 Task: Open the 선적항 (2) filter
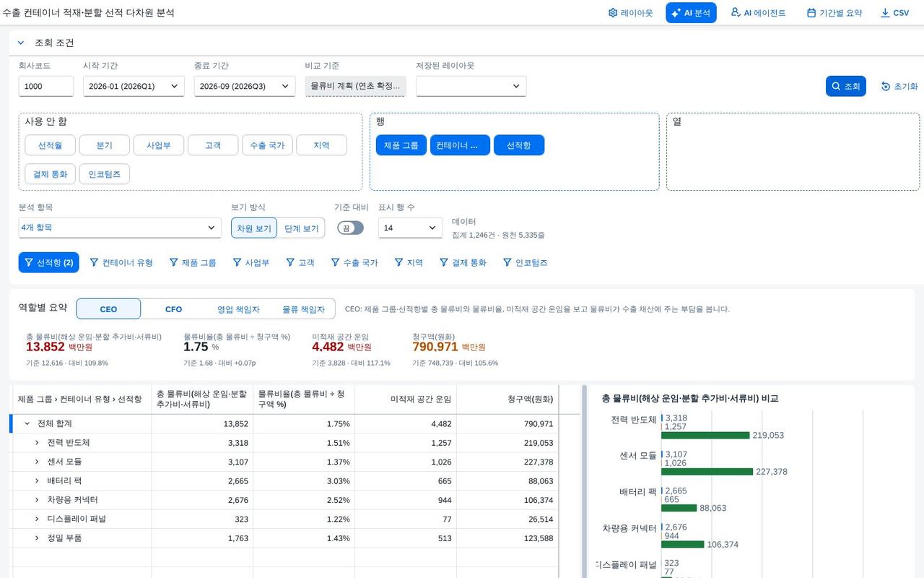48,262
